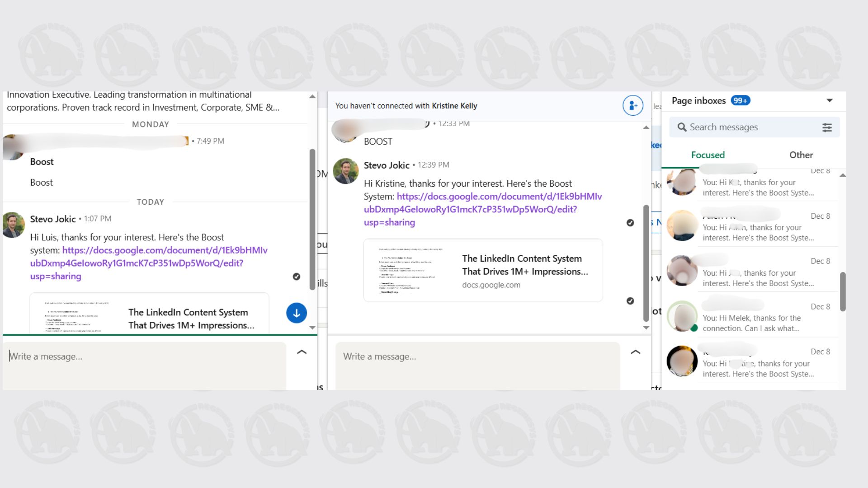Expand the Kristine chat compose box chevron
Image resolution: width=868 pixels, height=488 pixels.
635,352
